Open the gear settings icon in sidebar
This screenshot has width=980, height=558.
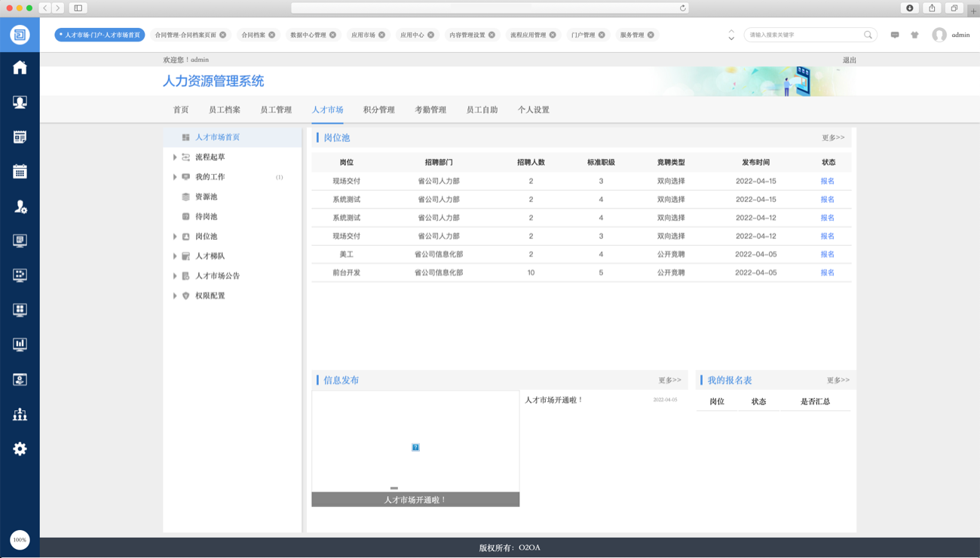tap(20, 449)
